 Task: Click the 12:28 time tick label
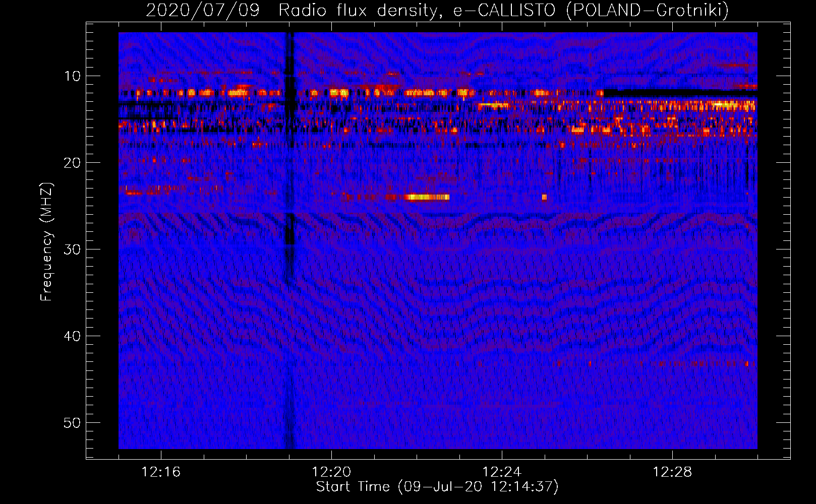[x=672, y=472]
